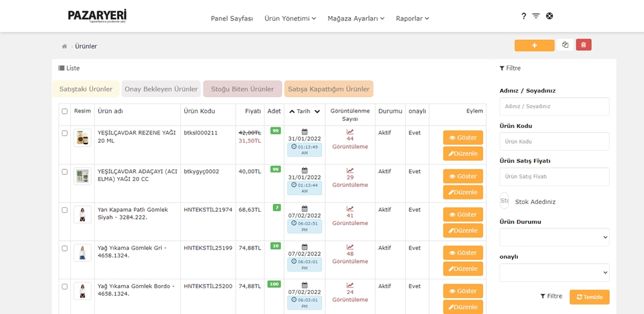Click the orange Temizle button
Image resolution: width=644 pixels, height=314 pixels.
tap(589, 297)
